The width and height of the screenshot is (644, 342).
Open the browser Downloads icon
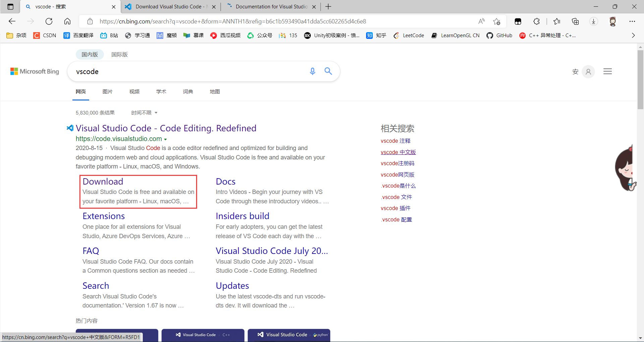coord(594,21)
